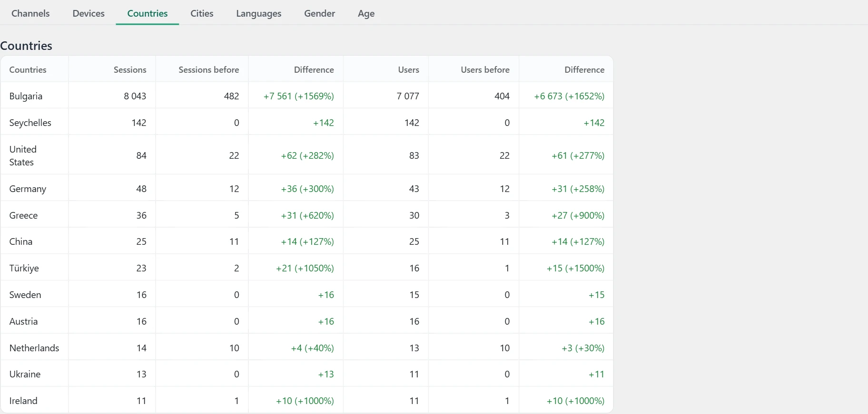The image size is (868, 414).
Task: Select the Greece row label
Action: (23, 215)
